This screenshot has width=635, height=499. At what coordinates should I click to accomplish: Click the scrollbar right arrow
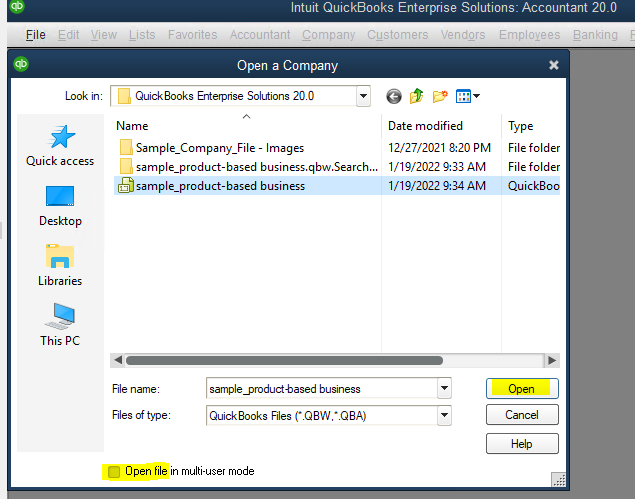(552, 360)
